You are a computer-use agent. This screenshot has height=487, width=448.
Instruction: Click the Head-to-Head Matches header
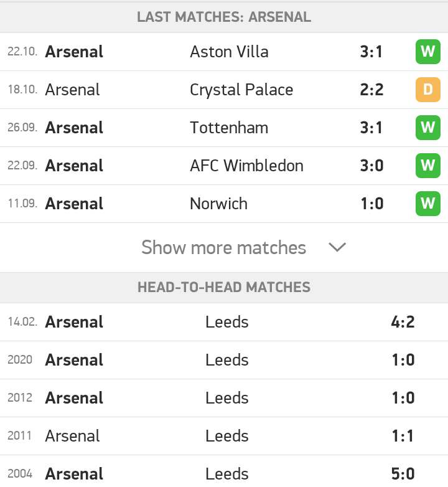224,287
